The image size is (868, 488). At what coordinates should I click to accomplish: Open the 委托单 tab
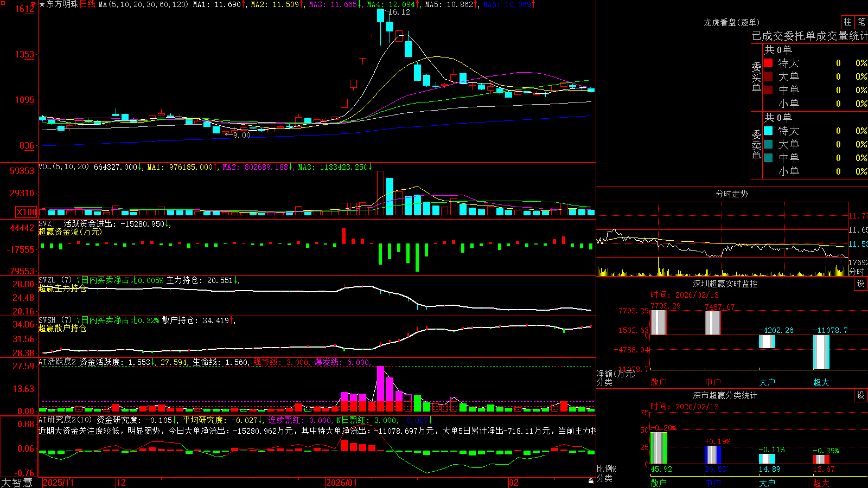tap(800, 36)
